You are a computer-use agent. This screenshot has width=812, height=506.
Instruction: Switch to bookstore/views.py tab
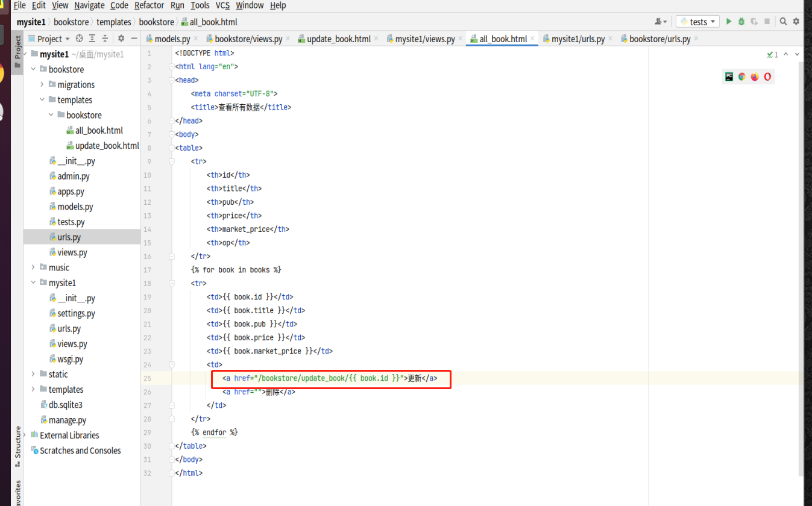click(248, 39)
